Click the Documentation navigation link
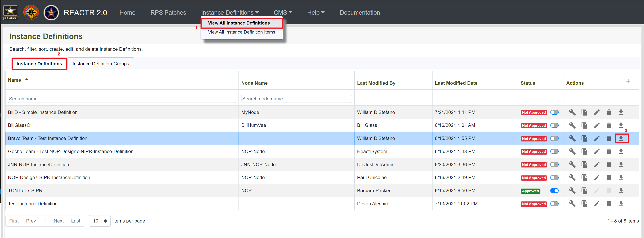644x238 pixels. coord(360,12)
